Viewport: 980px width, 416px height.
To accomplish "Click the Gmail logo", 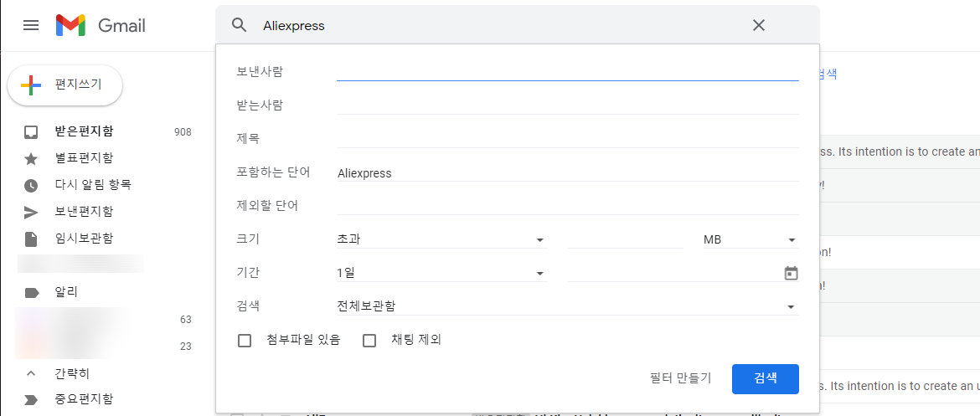I will 101,25.
